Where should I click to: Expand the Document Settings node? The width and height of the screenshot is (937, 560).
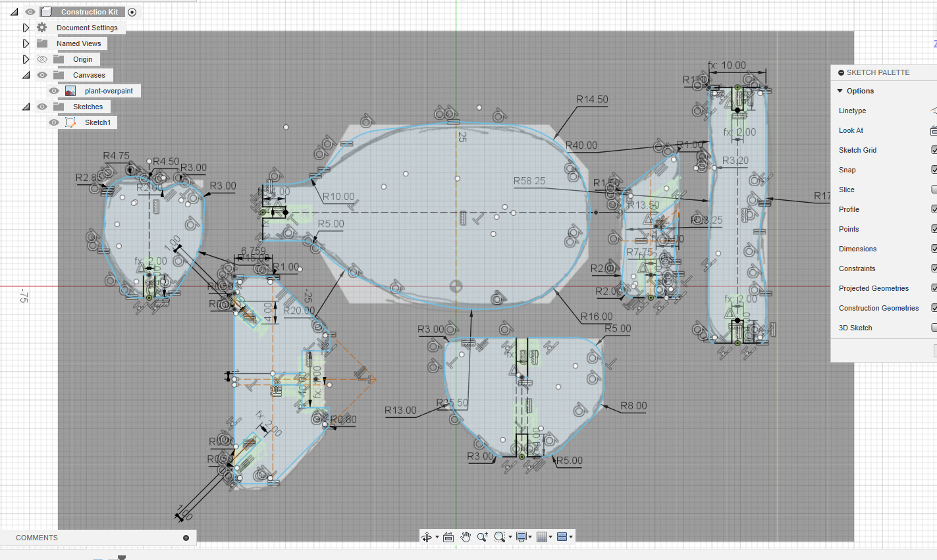coord(26,28)
